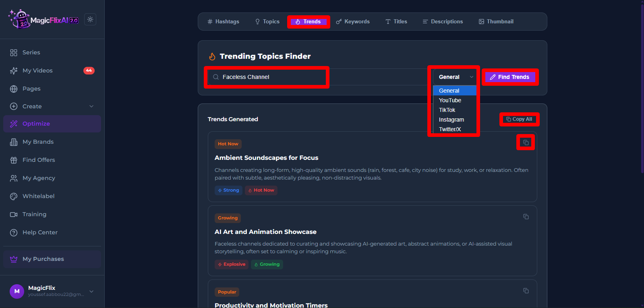Choose General in the platform list

[455, 91]
